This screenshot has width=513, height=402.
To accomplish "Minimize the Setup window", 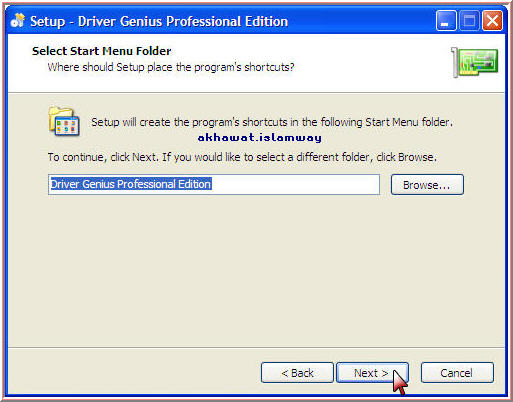I will pos(446,21).
